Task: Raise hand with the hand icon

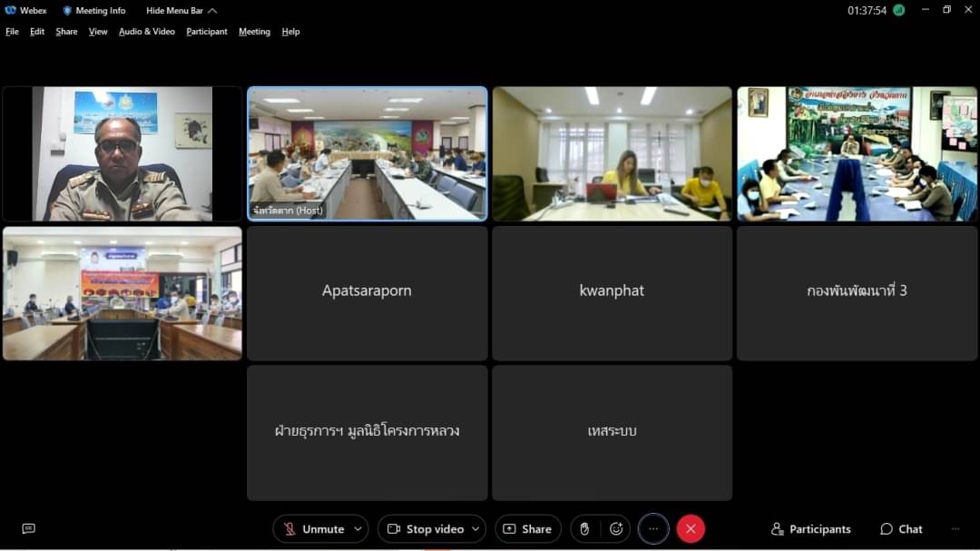Action: (x=584, y=529)
